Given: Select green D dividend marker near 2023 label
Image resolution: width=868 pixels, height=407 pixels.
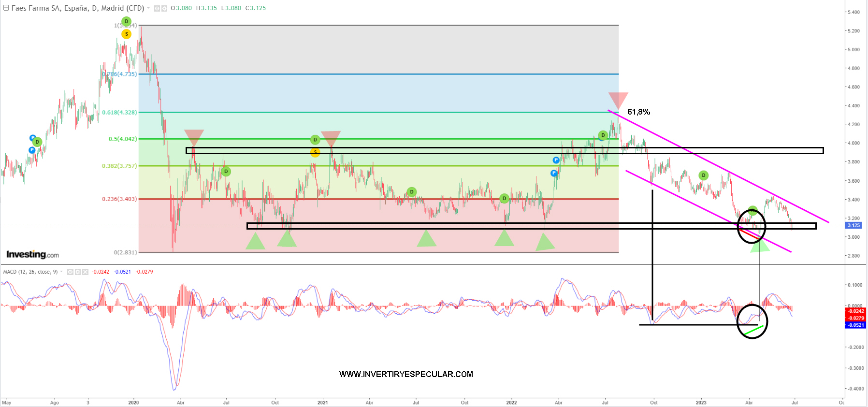Looking at the screenshot, I should coord(703,175).
